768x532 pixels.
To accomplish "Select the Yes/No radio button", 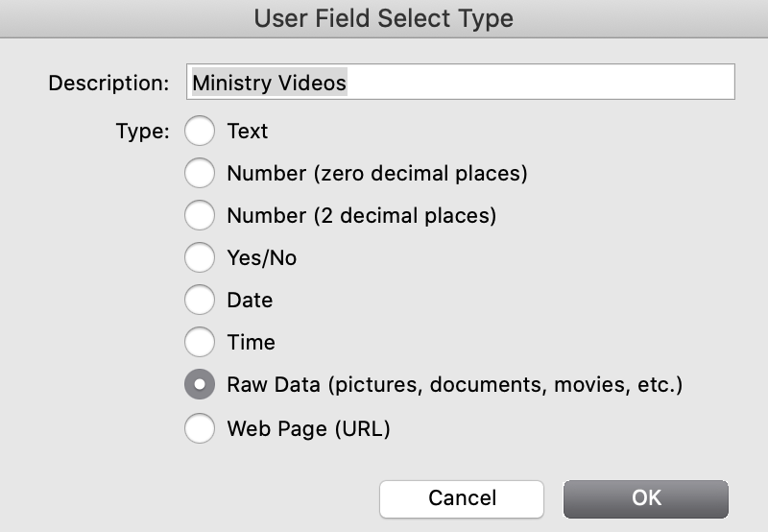I will pos(200,258).
